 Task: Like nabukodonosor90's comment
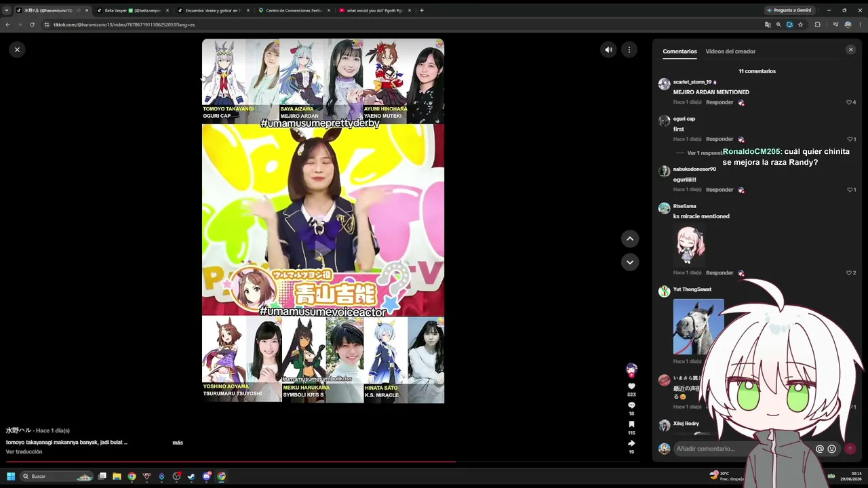pyautogui.click(x=849, y=190)
